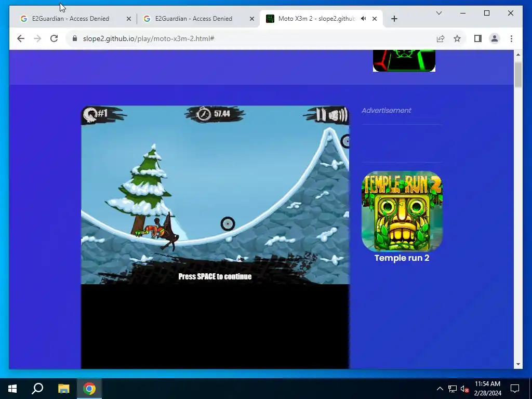This screenshot has height=399, width=532.
Task: Toggle the game sound speaker icon
Action: coord(338,115)
